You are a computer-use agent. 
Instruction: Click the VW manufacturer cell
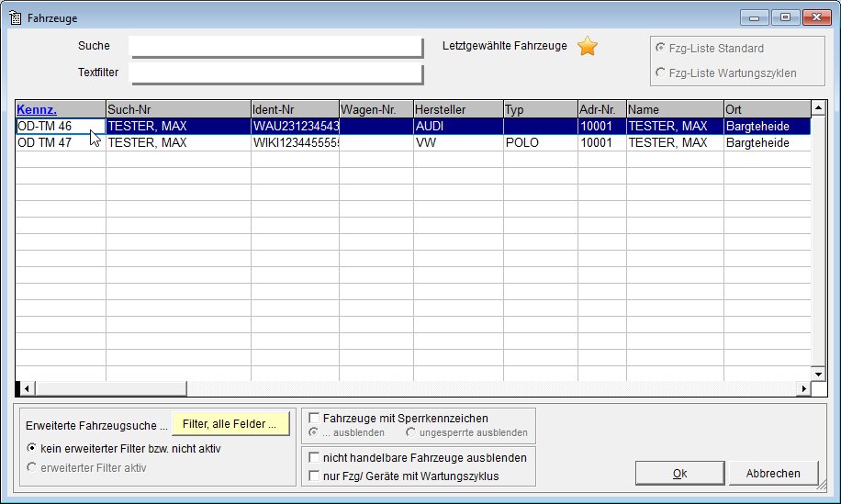tap(458, 142)
